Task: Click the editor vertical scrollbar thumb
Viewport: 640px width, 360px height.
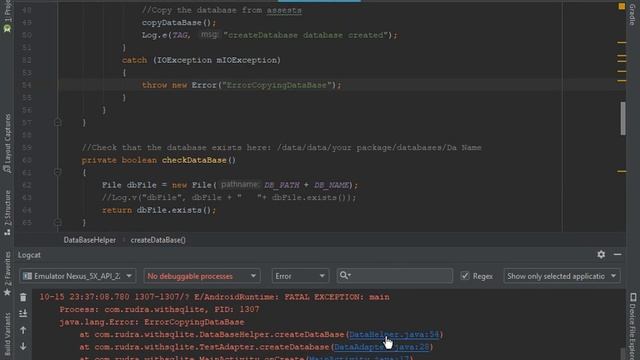Action: pos(623,118)
